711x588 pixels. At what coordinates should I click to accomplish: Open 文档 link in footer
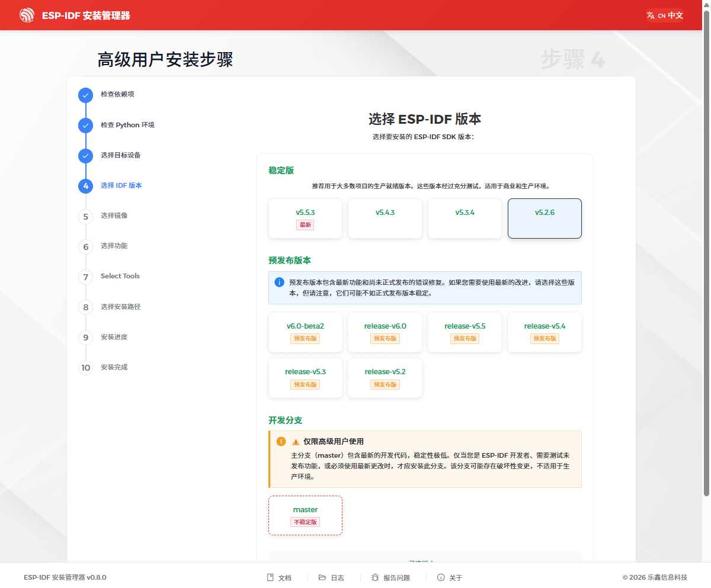coord(279,577)
